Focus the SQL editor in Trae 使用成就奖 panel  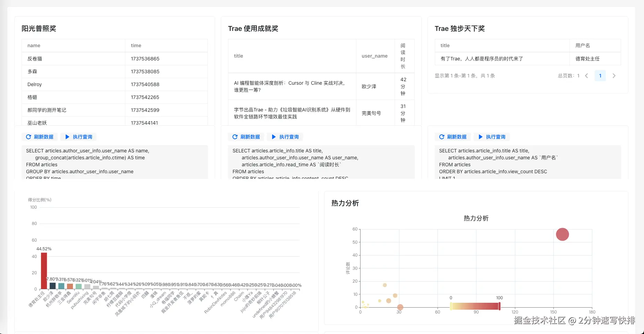pos(321,162)
